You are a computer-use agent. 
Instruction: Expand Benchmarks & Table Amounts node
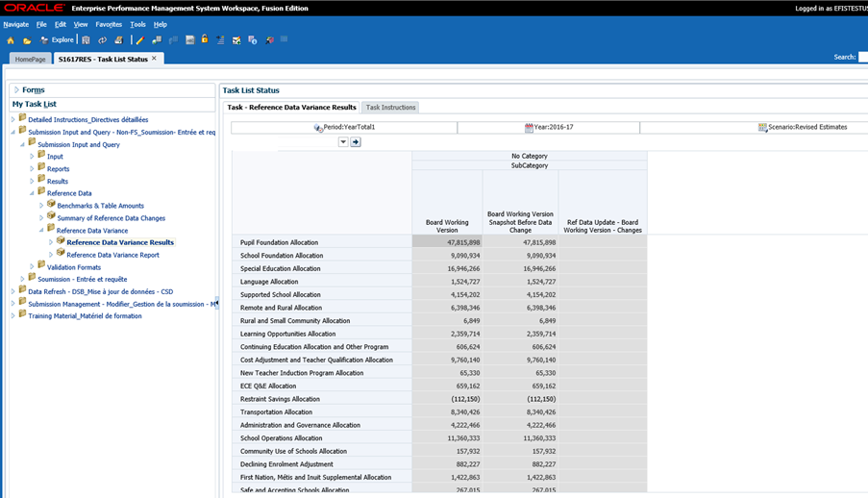pyautogui.click(x=41, y=206)
